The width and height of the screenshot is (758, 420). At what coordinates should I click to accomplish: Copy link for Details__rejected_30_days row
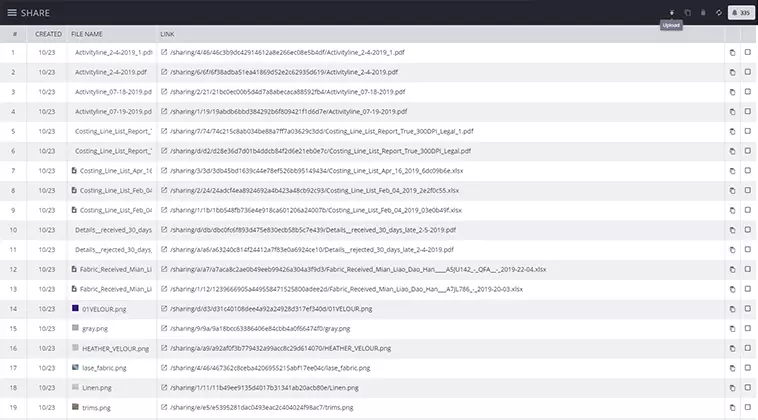(732, 250)
